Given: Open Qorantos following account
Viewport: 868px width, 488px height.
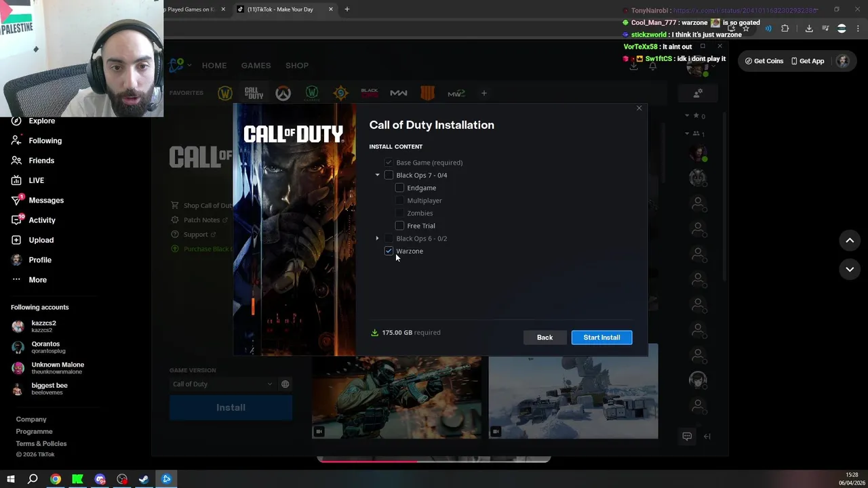Looking at the screenshot, I should tap(39, 347).
